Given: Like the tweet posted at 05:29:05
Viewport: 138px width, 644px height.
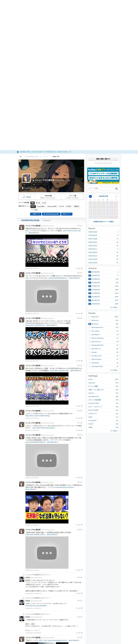Looking at the screenshot, I should pyautogui.click(x=82, y=478).
